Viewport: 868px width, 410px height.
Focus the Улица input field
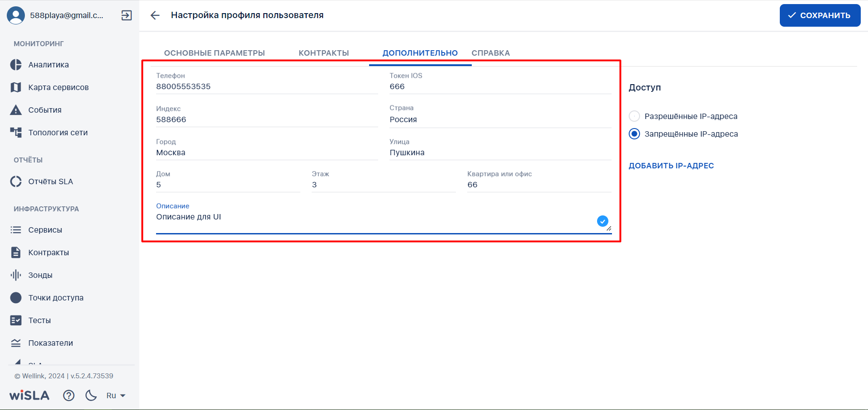click(x=500, y=153)
